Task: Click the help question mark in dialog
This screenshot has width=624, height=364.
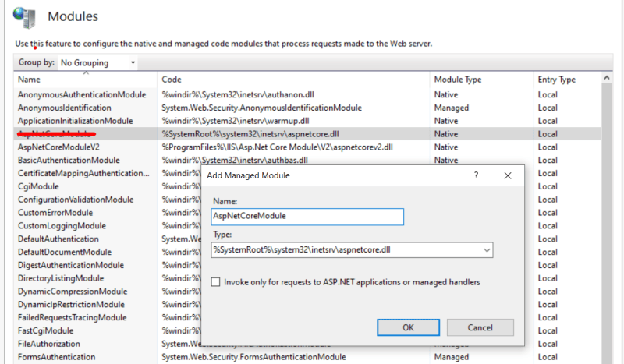Action: [x=476, y=175]
